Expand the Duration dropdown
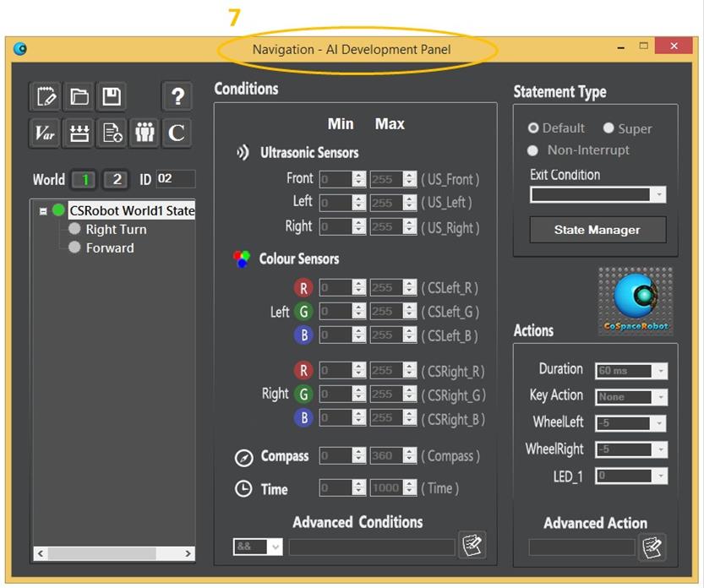 pyautogui.click(x=659, y=371)
